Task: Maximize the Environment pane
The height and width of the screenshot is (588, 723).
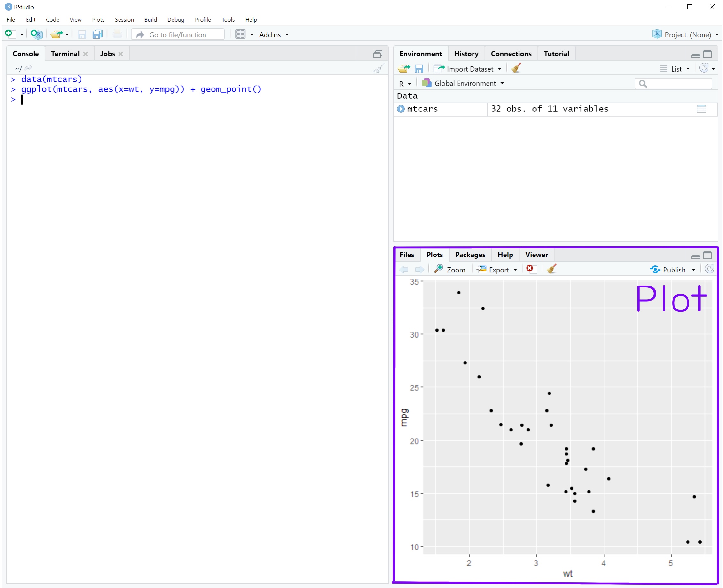Action: point(707,54)
